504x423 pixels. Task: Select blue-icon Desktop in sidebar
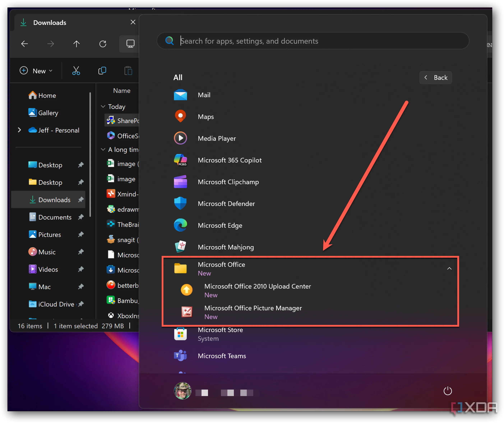point(48,165)
